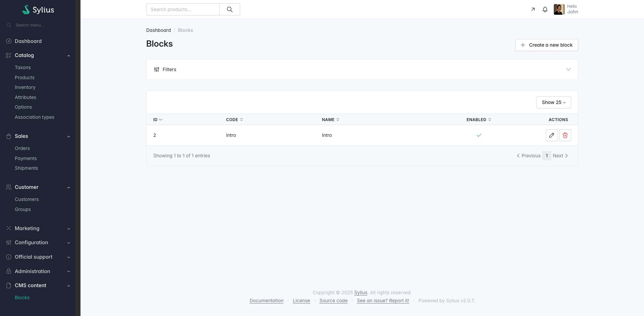Open the notifications bell

tap(545, 9)
